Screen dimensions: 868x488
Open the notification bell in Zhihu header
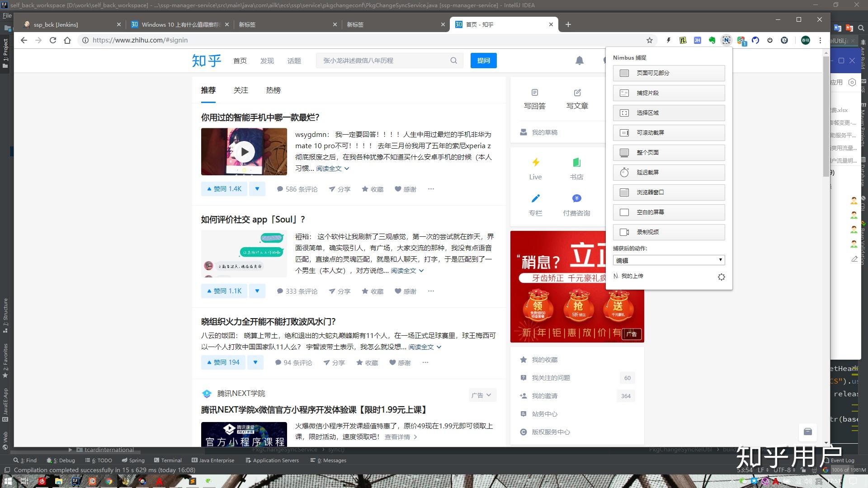point(580,61)
